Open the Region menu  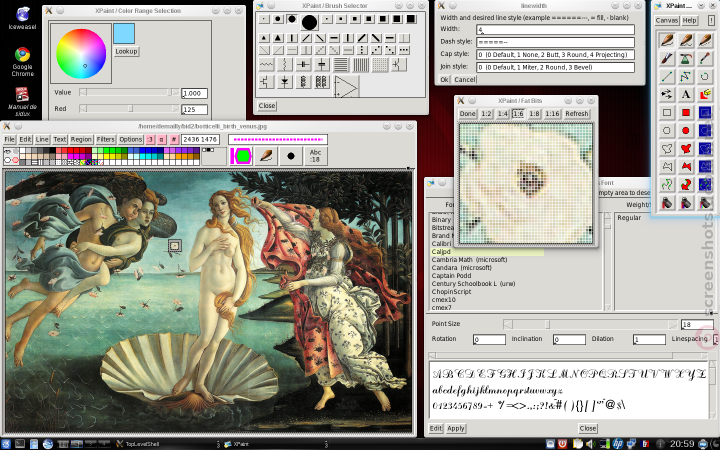coord(81,139)
